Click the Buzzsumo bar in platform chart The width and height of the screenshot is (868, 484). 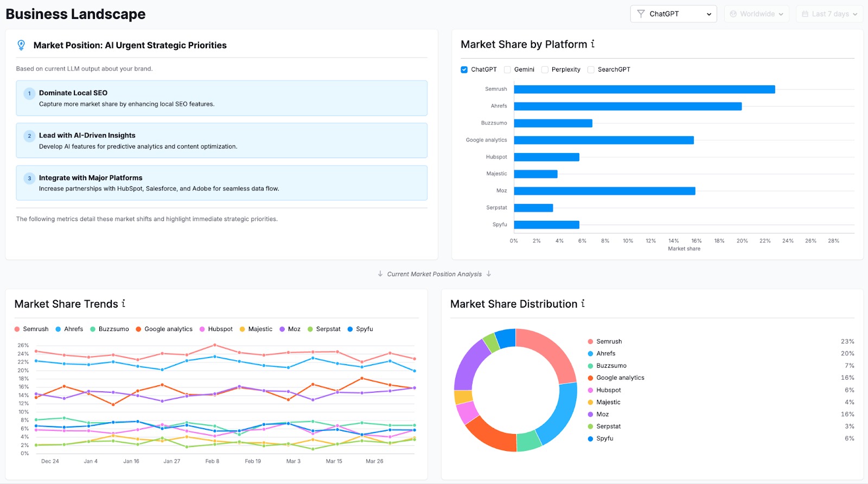pos(553,123)
